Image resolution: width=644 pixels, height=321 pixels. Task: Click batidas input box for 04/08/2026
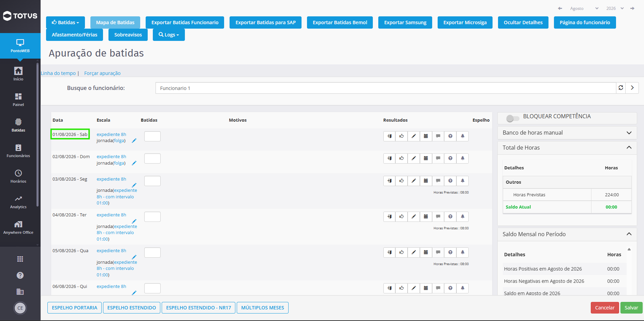[x=152, y=217]
